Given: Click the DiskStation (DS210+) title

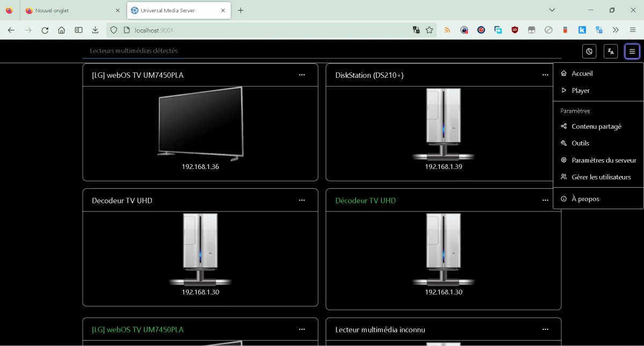Looking at the screenshot, I should click(369, 75).
